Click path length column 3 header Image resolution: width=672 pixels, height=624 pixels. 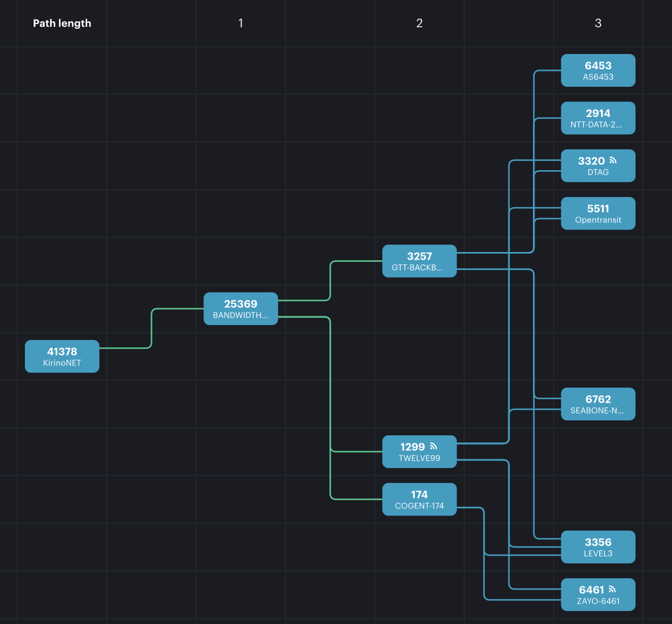(598, 23)
